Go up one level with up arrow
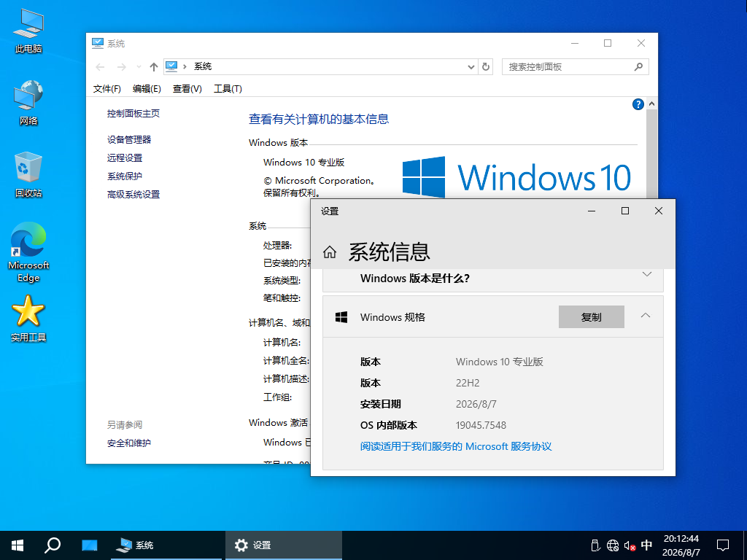Screen dimensions: 747x560 coord(153,67)
